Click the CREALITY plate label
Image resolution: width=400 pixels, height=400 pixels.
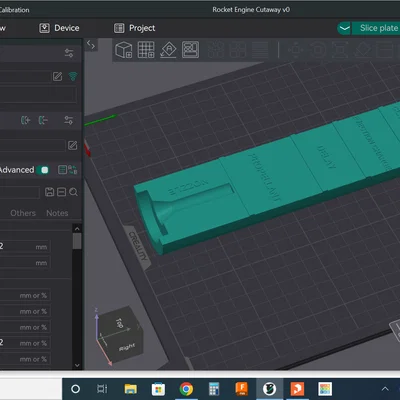[138, 246]
